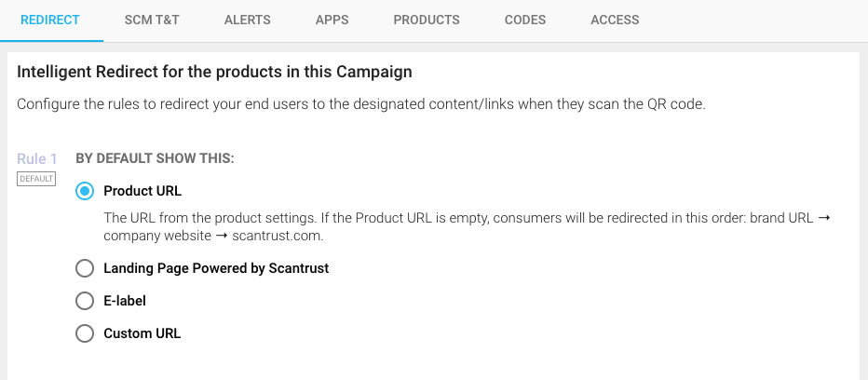Show the PRODUCTS tab
The height and width of the screenshot is (380, 868).
[x=427, y=20]
